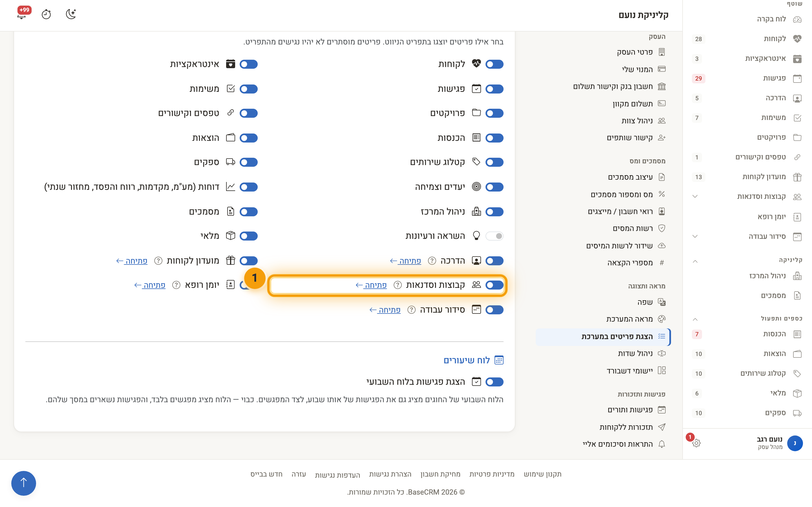The width and height of the screenshot is (812, 507).
Task: Open the timer clock icon in header
Action: click(x=46, y=14)
